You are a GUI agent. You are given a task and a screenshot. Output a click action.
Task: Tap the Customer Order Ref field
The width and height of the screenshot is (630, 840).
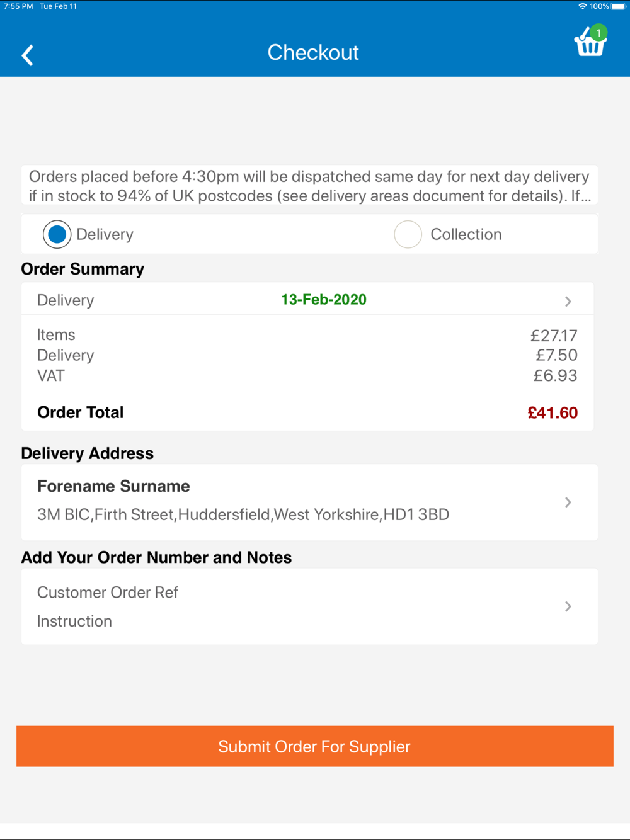pyautogui.click(x=108, y=593)
